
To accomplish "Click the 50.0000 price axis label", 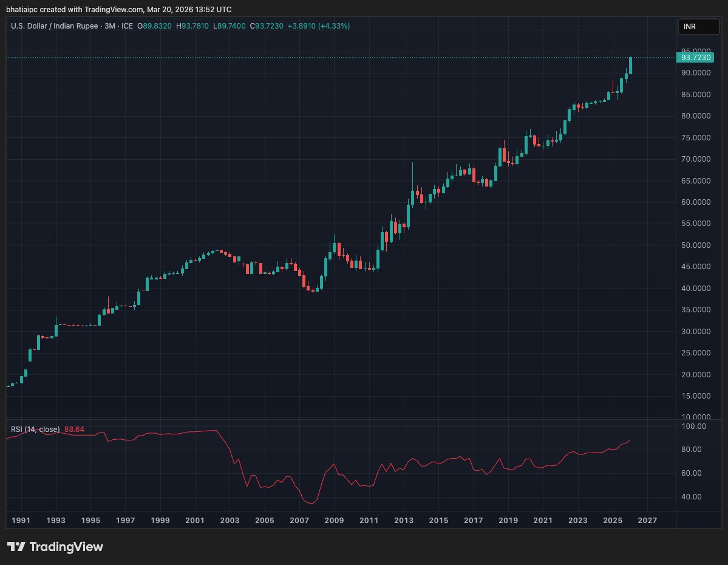I will [x=696, y=245].
